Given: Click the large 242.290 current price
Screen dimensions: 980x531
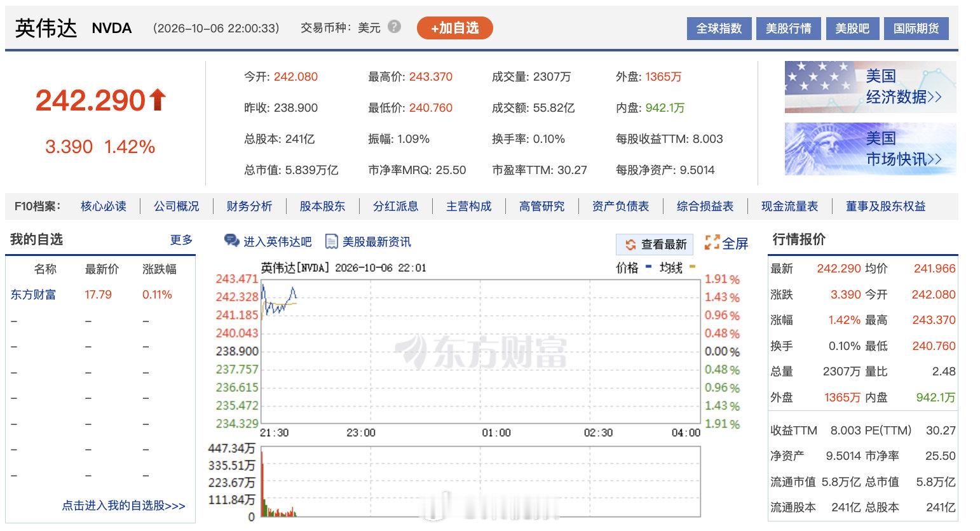Looking at the screenshot, I should point(90,100).
